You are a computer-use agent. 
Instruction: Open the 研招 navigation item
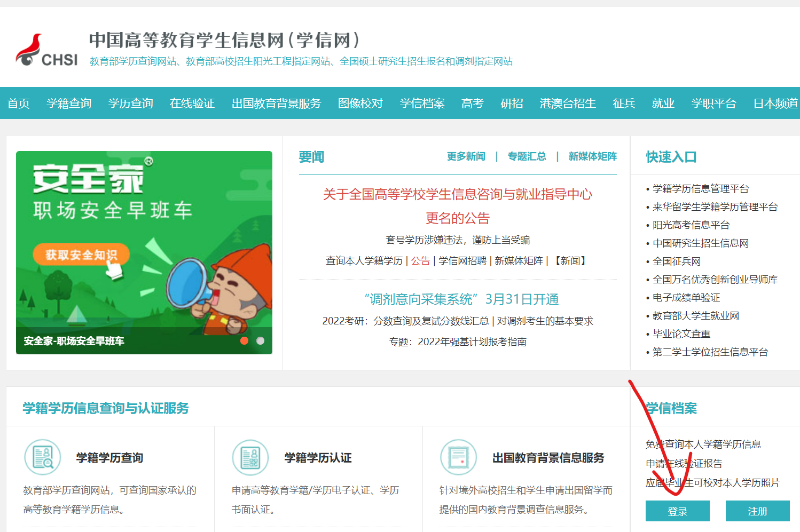[x=512, y=103]
